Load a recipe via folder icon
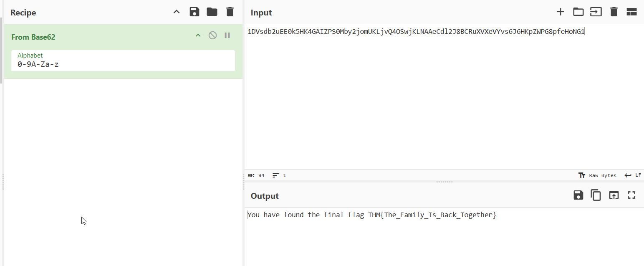 (x=212, y=12)
